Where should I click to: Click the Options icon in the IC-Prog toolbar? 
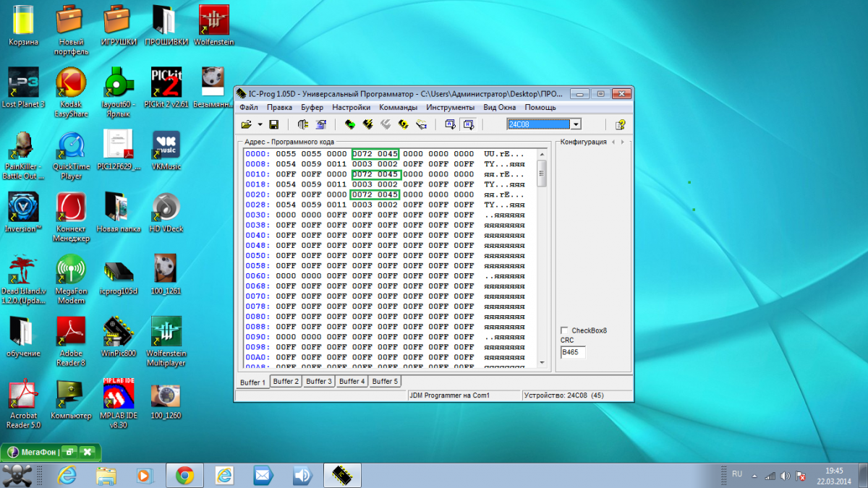pos(321,124)
